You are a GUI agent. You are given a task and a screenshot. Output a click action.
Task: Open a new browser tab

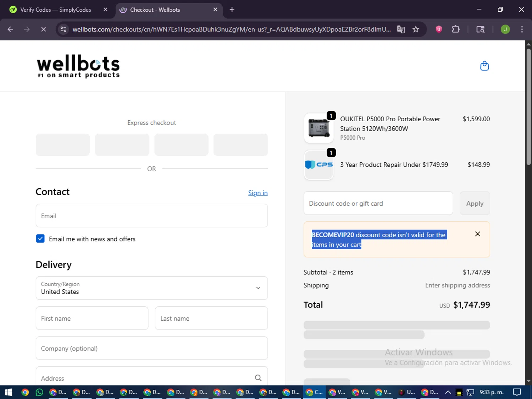tap(232, 10)
